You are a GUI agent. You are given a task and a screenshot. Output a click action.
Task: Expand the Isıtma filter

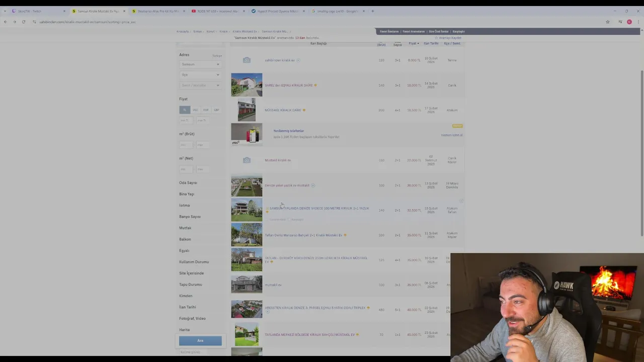[185, 205]
